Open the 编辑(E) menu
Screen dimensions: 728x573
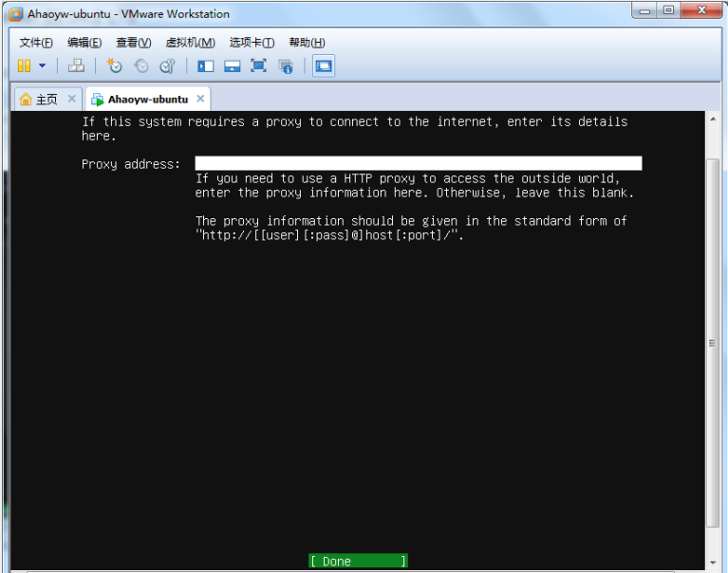(x=84, y=43)
